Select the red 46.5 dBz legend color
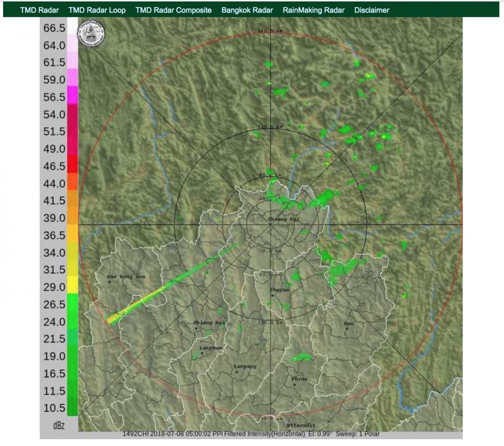 click(72, 164)
